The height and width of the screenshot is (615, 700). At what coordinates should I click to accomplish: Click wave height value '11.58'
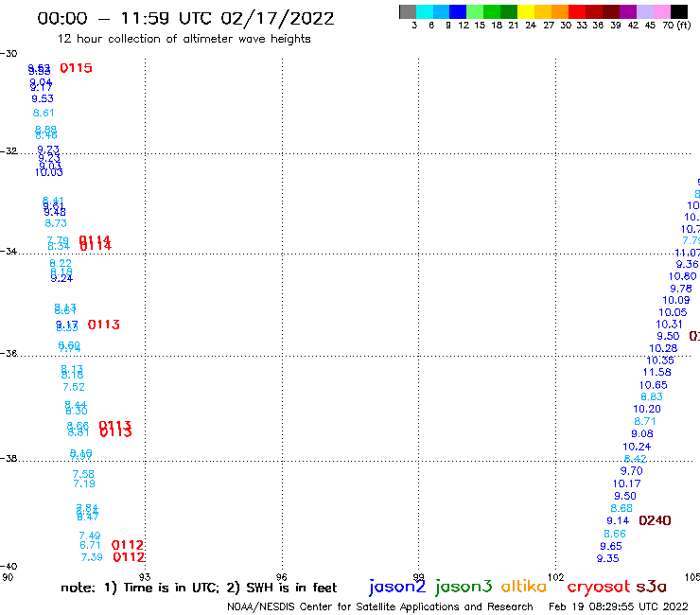tap(657, 372)
